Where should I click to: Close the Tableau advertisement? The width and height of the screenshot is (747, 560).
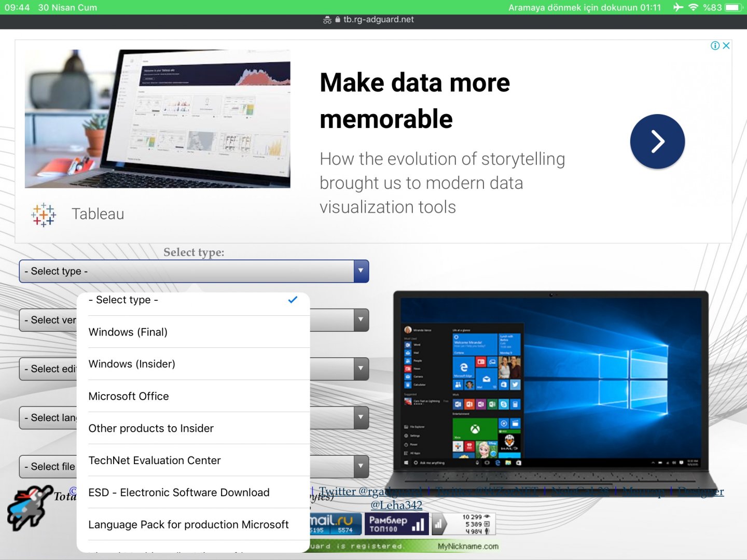coord(726,46)
